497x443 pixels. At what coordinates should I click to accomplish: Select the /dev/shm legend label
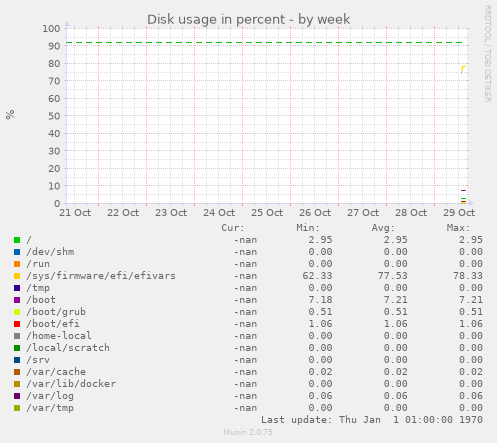pyautogui.click(x=50, y=252)
